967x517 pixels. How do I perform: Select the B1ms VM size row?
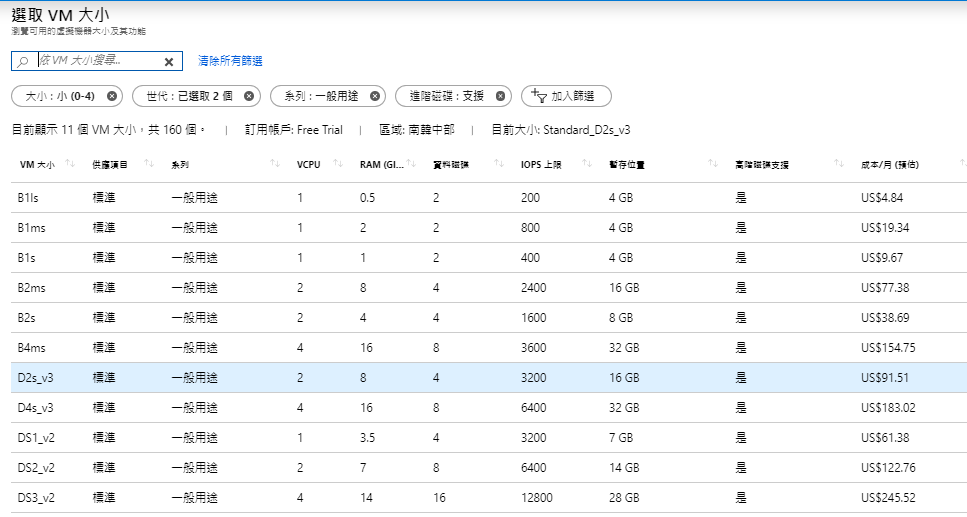coord(488,228)
